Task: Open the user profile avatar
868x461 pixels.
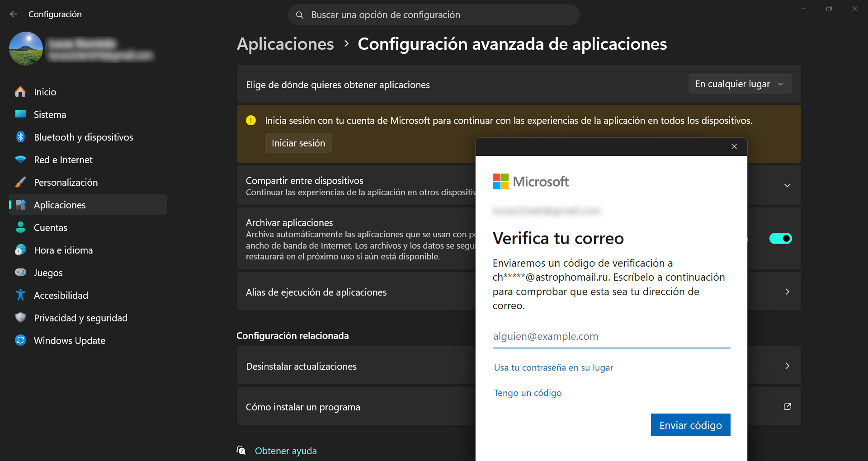Action: pos(26,48)
